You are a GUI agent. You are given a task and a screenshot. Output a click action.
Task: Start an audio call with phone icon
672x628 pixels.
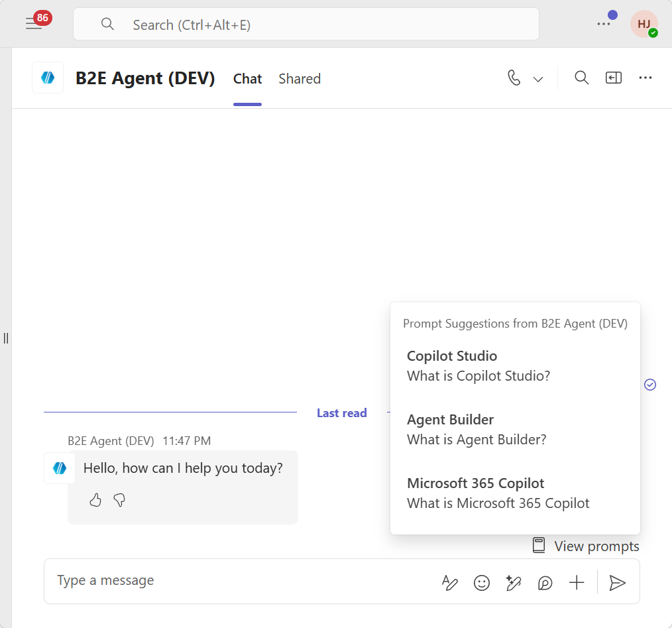click(x=514, y=78)
